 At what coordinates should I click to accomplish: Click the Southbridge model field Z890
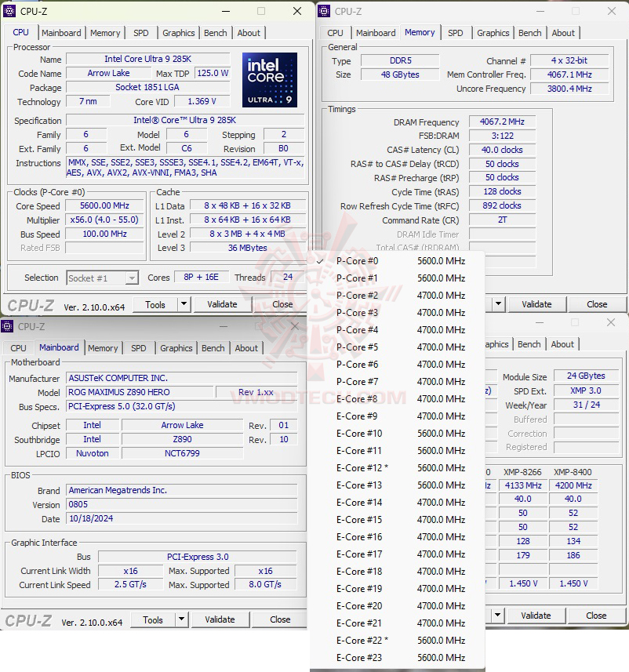[x=182, y=439]
